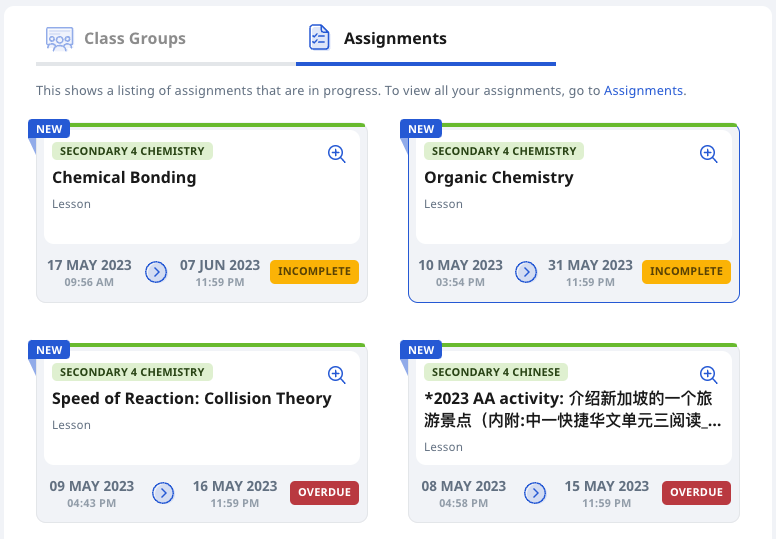Screen dimensions: 776x539
Task: Click arrow circle icon on Chemical Bonding card
Action: pyautogui.click(x=156, y=272)
